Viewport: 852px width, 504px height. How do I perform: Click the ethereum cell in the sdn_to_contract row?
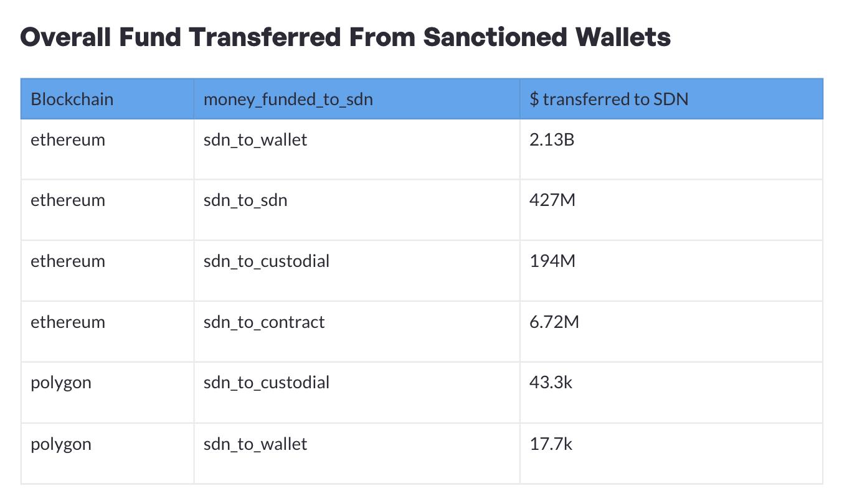pos(68,322)
